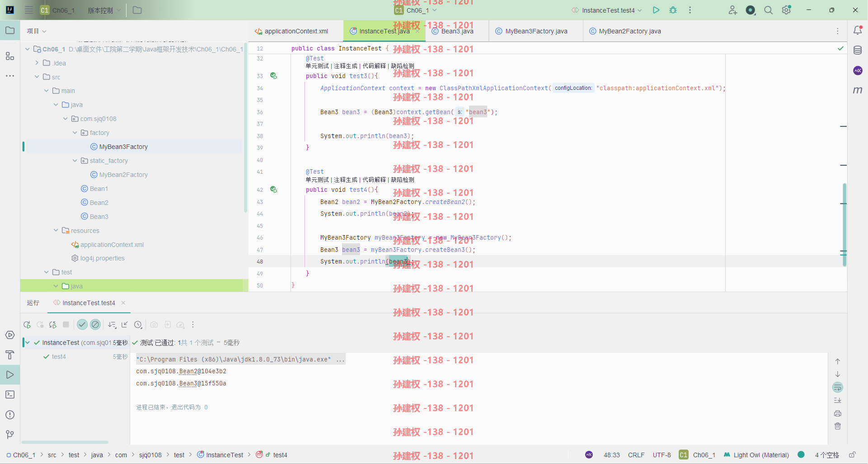Open the Notifications bell tool window
This screenshot has height=464, width=868.
click(858, 31)
